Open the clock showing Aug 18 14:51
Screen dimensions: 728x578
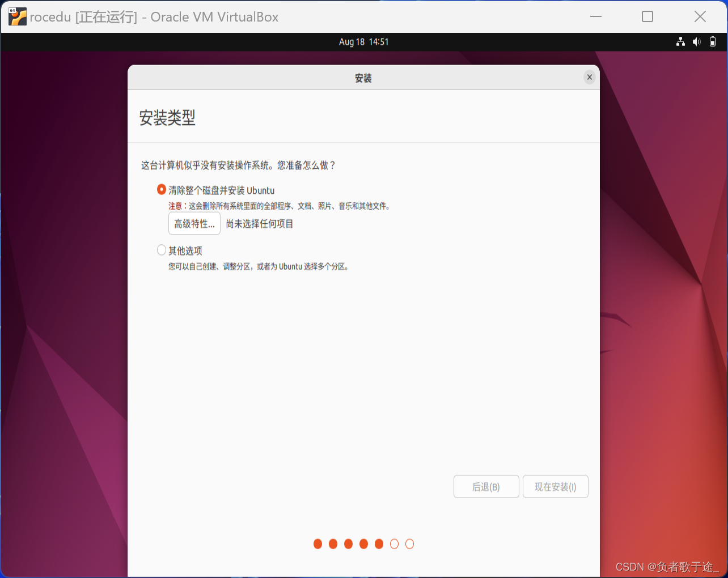pyautogui.click(x=363, y=42)
